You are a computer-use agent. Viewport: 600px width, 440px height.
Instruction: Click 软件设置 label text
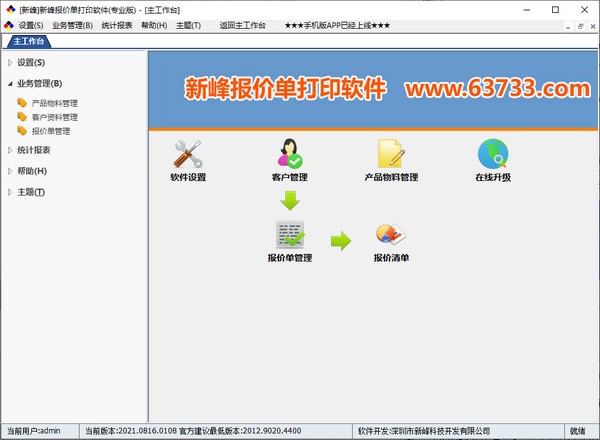point(188,177)
